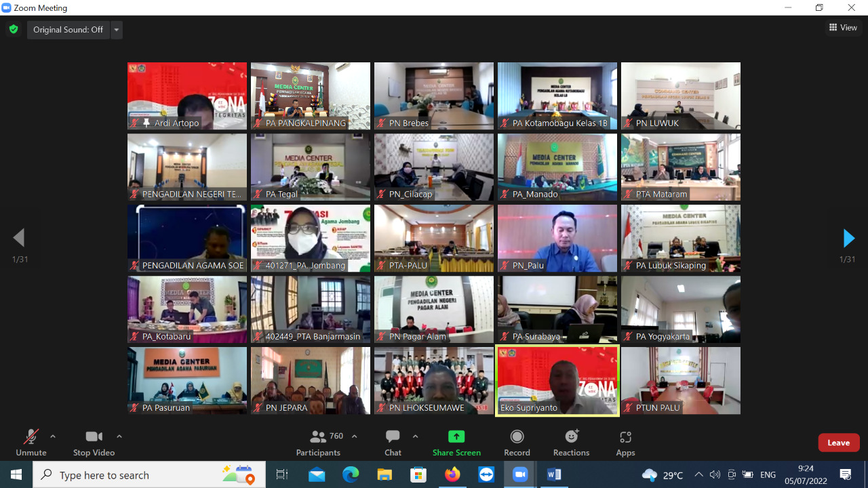868x488 pixels.
Task: Open the View layout menu
Action: (x=843, y=28)
